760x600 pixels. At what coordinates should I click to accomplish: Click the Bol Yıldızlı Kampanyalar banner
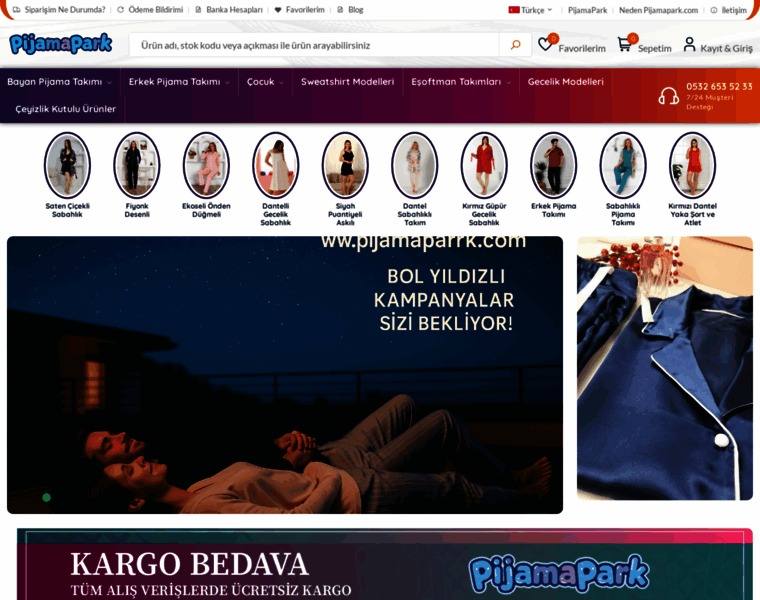(285, 375)
